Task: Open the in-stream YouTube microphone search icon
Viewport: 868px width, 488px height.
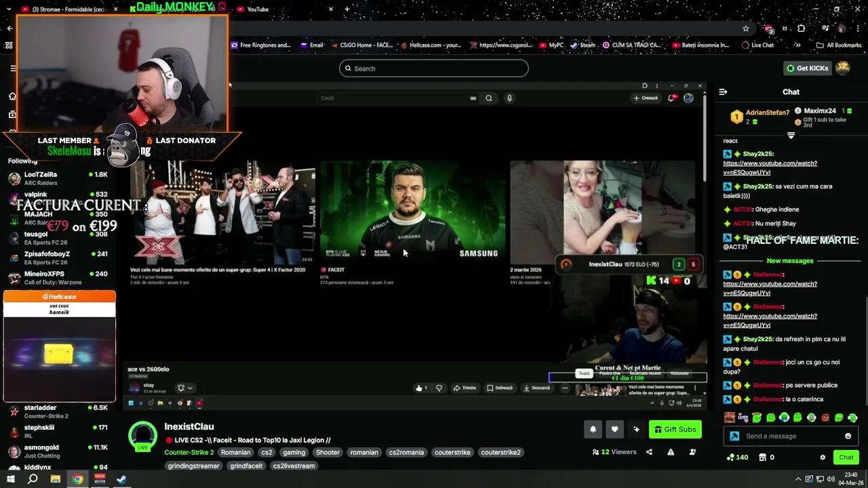Action: [509, 98]
